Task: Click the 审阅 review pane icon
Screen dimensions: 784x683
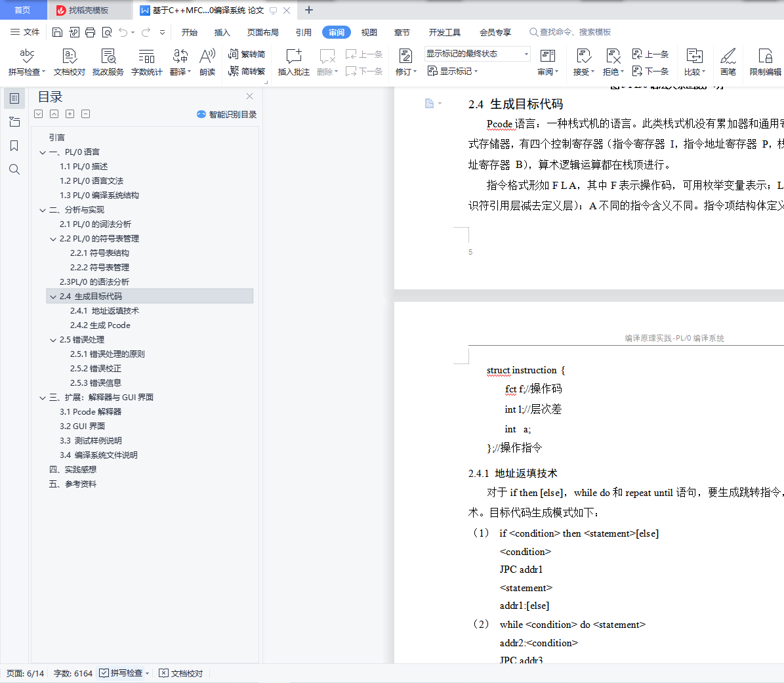Action: coord(548,56)
